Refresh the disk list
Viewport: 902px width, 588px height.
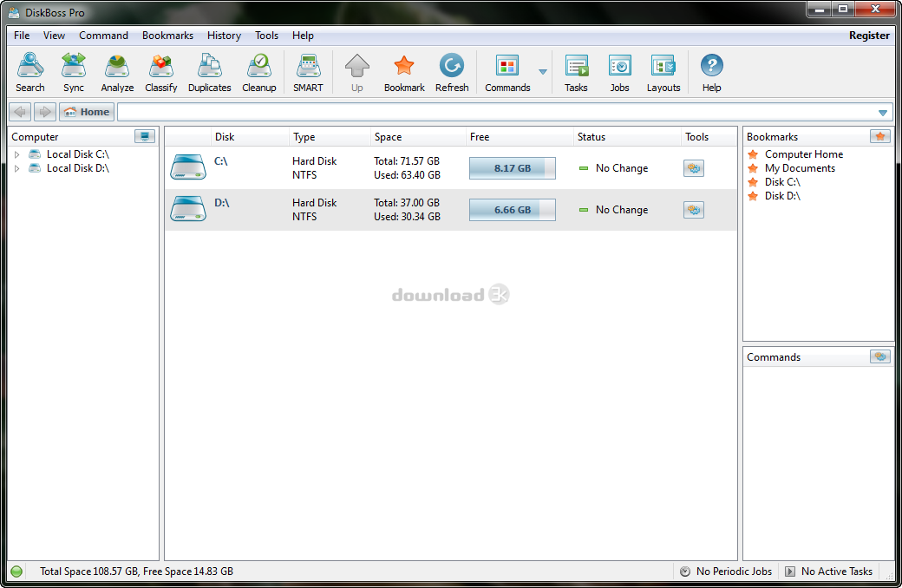point(452,73)
